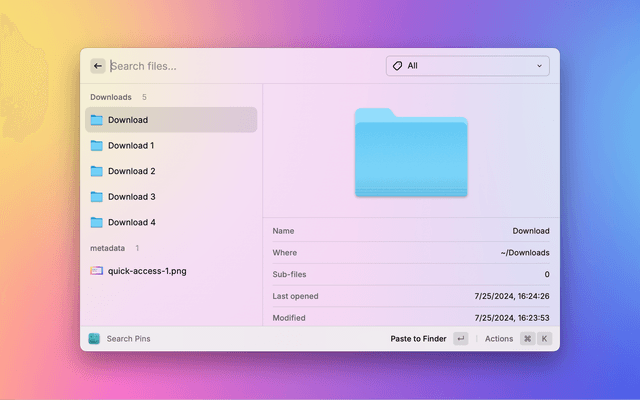Image resolution: width=640 pixels, height=400 pixels.
Task: Click Paste to Finder action
Action: click(x=418, y=339)
